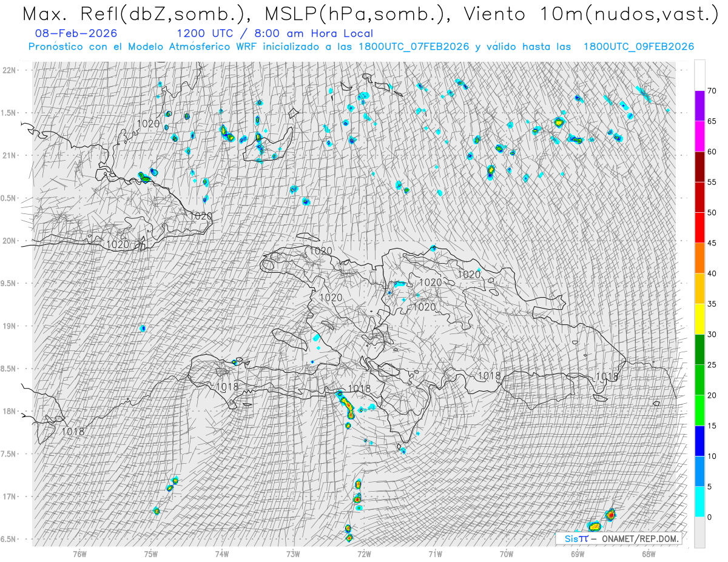Click the '20N' latitude axis label
Image resolution: width=728 pixels, height=562 pixels.
click(10, 241)
